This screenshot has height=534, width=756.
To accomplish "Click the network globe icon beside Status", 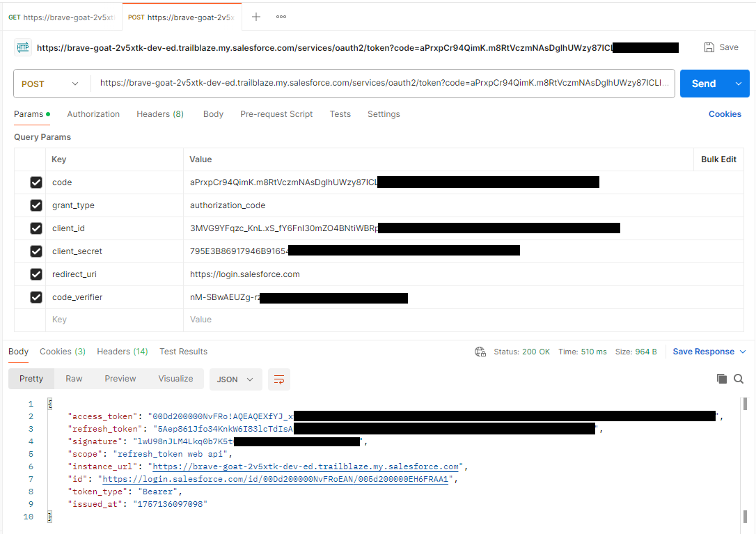I will tap(480, 352).
